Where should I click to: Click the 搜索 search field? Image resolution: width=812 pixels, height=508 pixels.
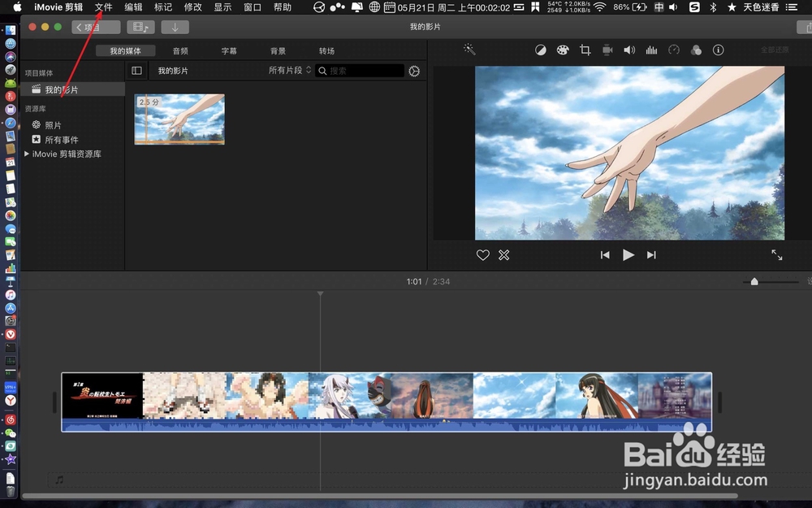(360, 71)
